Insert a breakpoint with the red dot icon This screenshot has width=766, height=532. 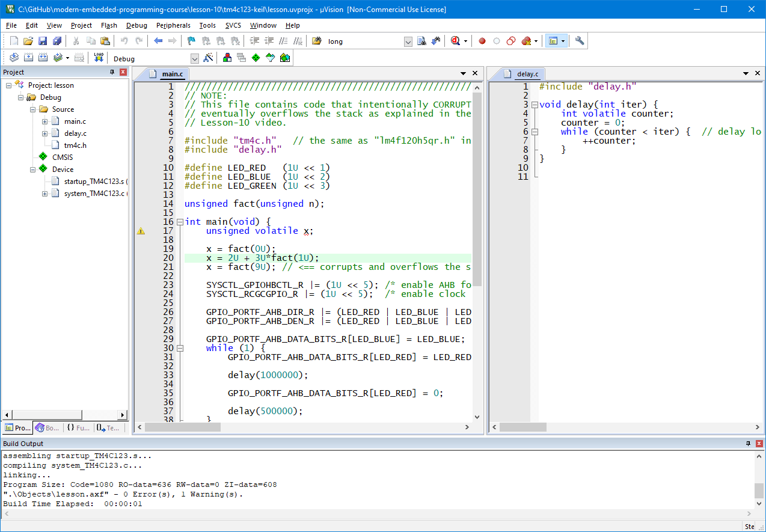(x=482, y=41)
